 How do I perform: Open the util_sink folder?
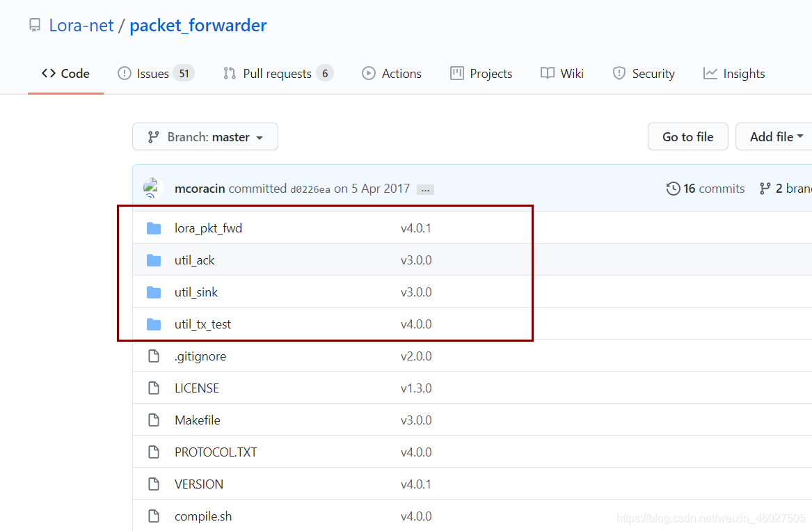tap(196, 292)
